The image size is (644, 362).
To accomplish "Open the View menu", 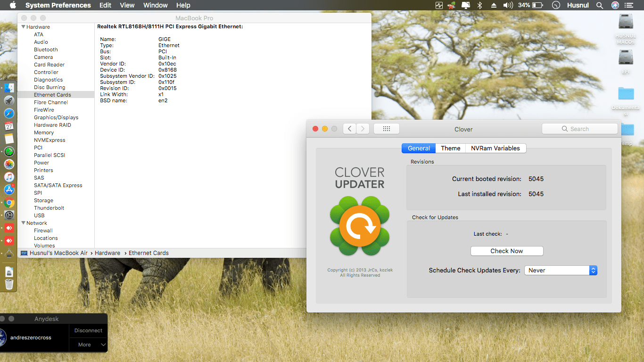I will coord(127,5).
